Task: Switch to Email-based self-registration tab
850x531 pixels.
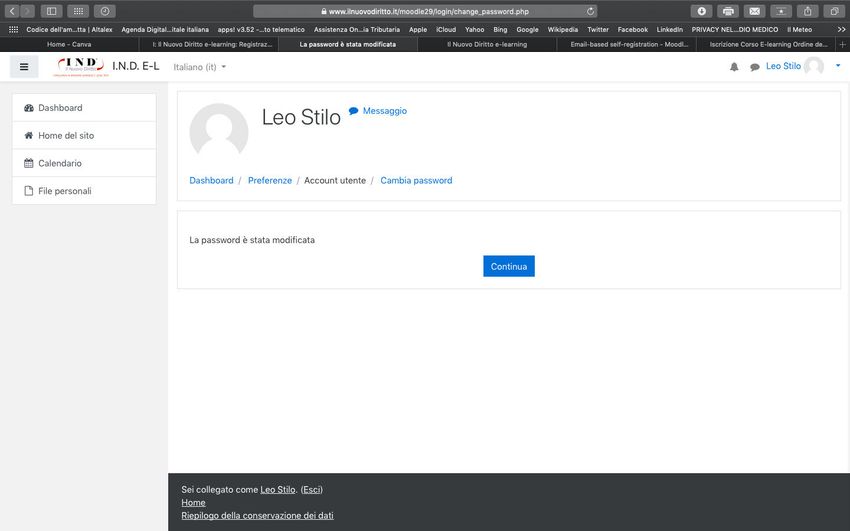Action: (x=627, y=44)
